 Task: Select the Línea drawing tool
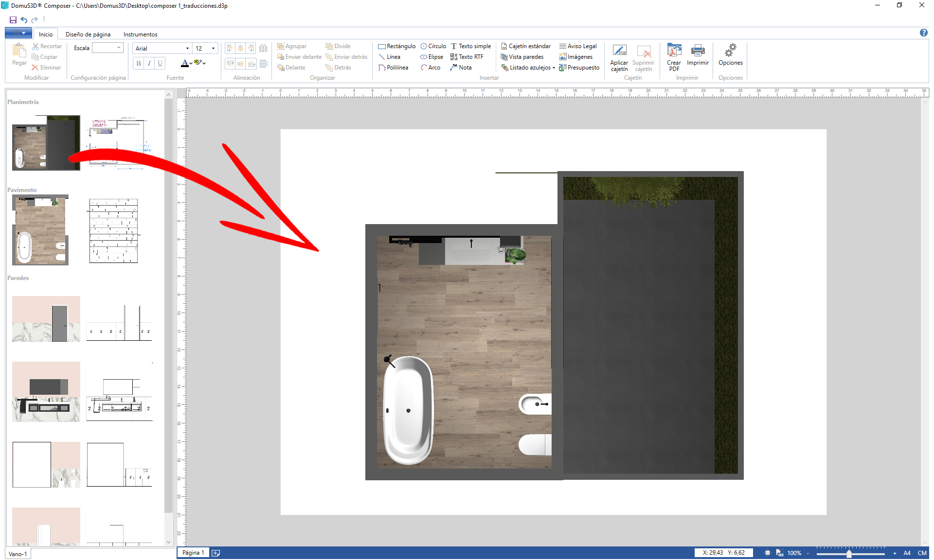point(390,57)
